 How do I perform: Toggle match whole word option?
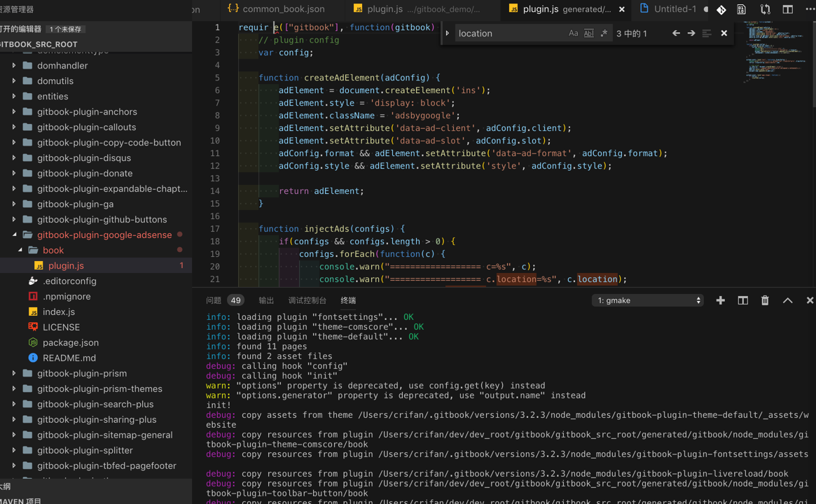588,34
